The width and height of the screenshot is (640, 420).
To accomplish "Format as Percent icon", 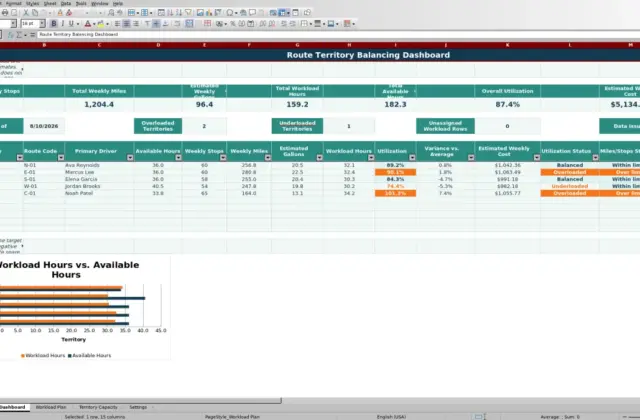I will coord(233,24).
